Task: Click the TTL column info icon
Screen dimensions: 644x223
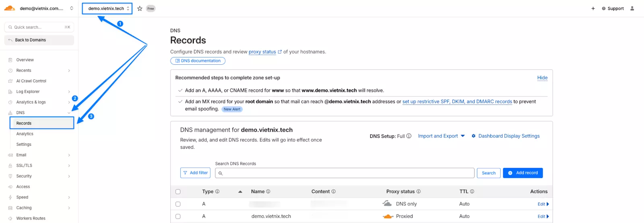Action: click(x=472, y=192)
